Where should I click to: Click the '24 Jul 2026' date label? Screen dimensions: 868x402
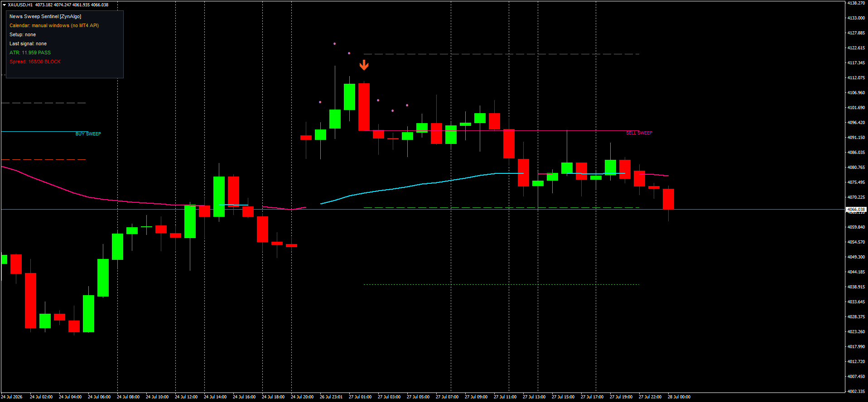[x=12, y=397]
